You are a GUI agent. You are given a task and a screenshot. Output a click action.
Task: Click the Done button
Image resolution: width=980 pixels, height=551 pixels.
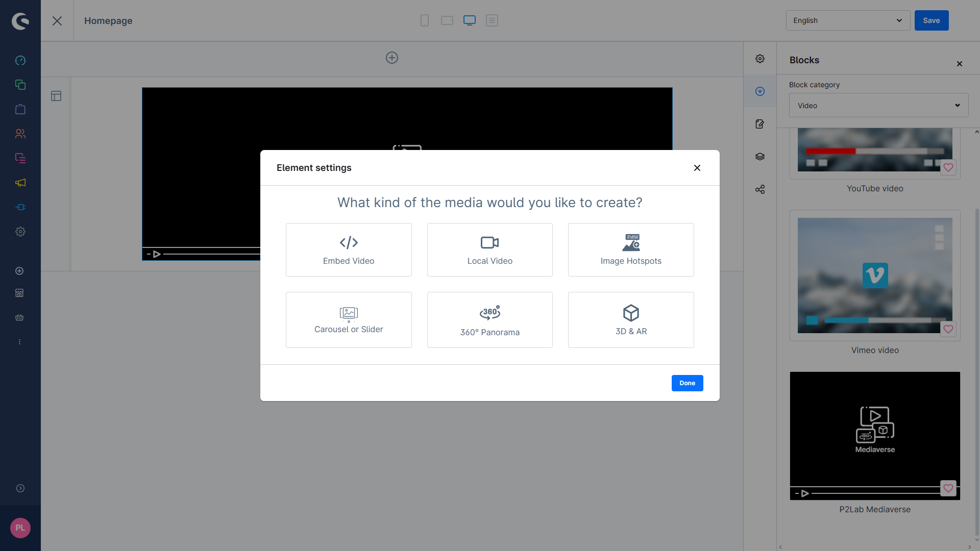[x=688, y=383]
